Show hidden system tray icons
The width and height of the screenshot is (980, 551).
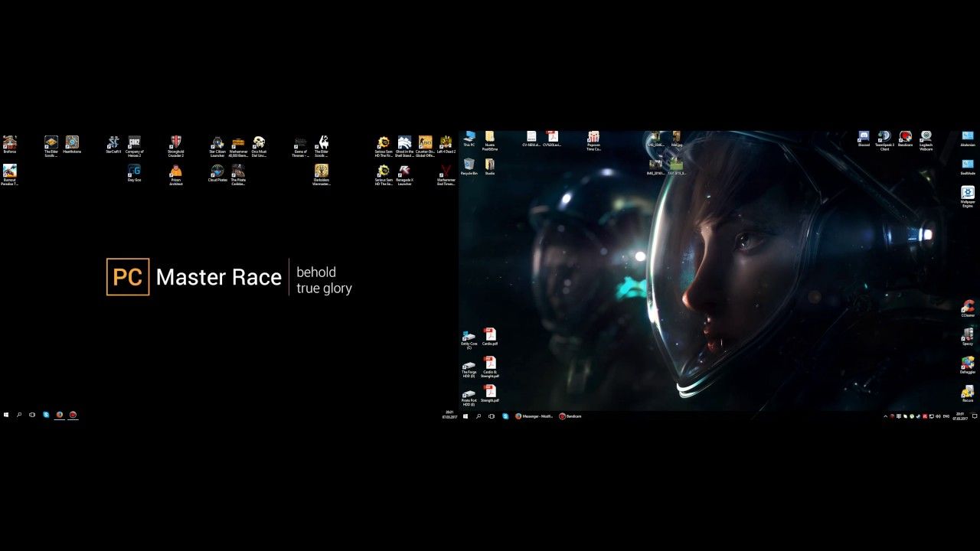coord(885,416)
